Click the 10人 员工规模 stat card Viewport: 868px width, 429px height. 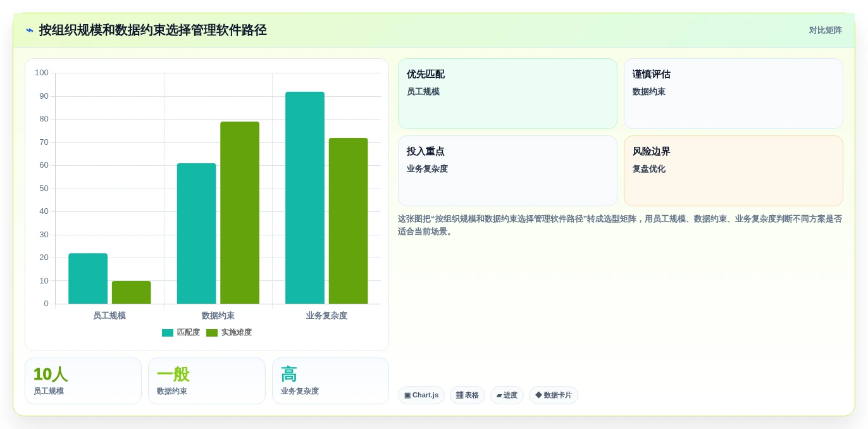click(83, 381)
